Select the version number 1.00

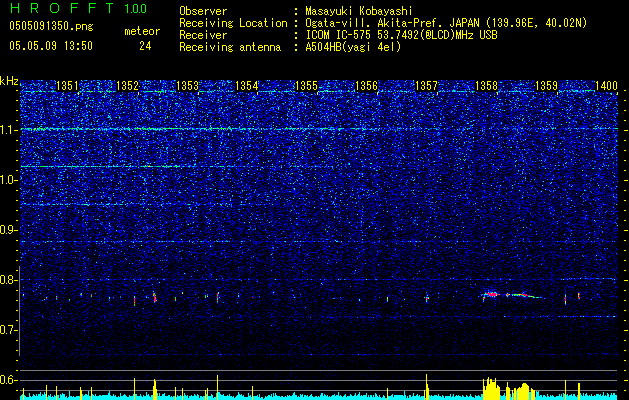point(135,9)
